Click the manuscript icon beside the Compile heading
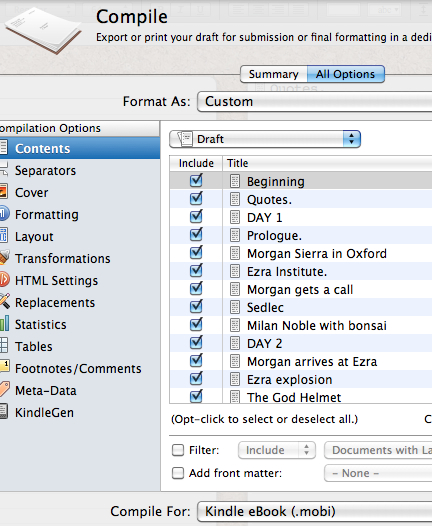This screenshot has height=526, width=432. tap(43, 30)
